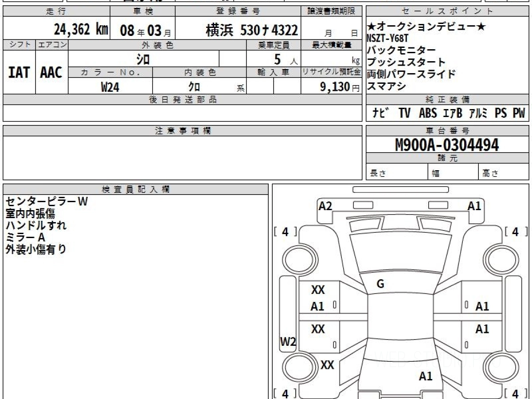
Task: Click the W2 mark on car diagram
Action: (288, 341)
